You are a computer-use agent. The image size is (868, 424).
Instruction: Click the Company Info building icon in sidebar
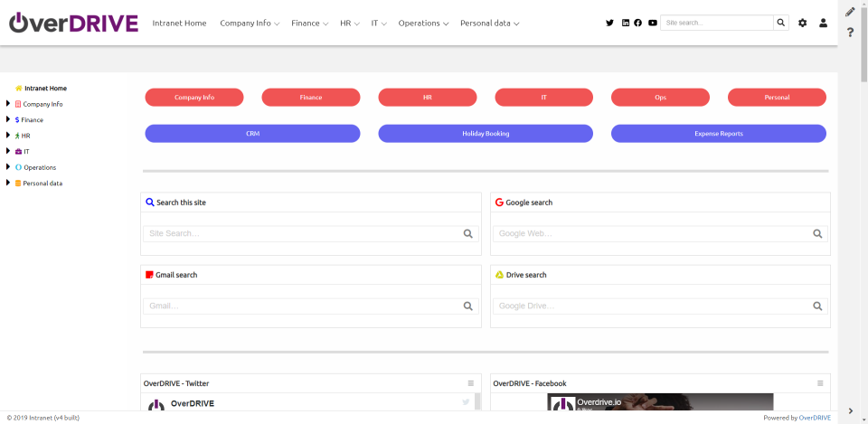pyautogui.click(x=18, y=104)
